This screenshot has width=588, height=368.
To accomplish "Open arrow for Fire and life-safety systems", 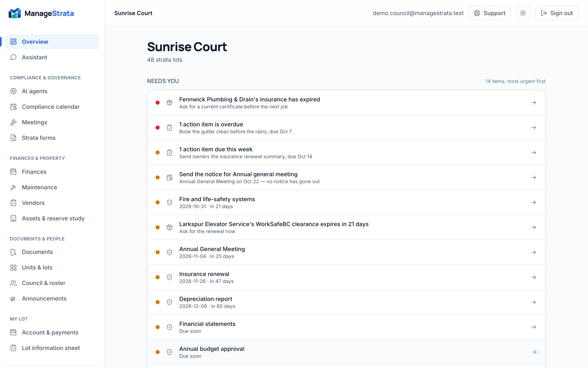I will [x=533, y=202].
